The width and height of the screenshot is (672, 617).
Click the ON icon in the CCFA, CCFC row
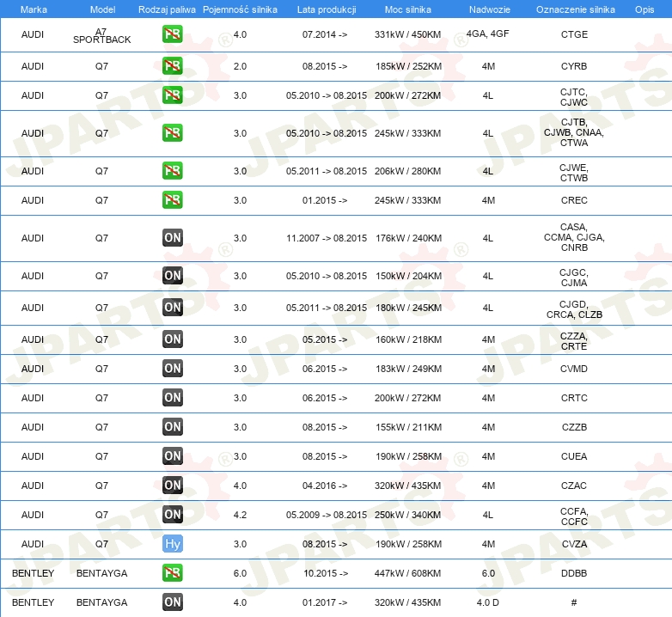point(173,515)
